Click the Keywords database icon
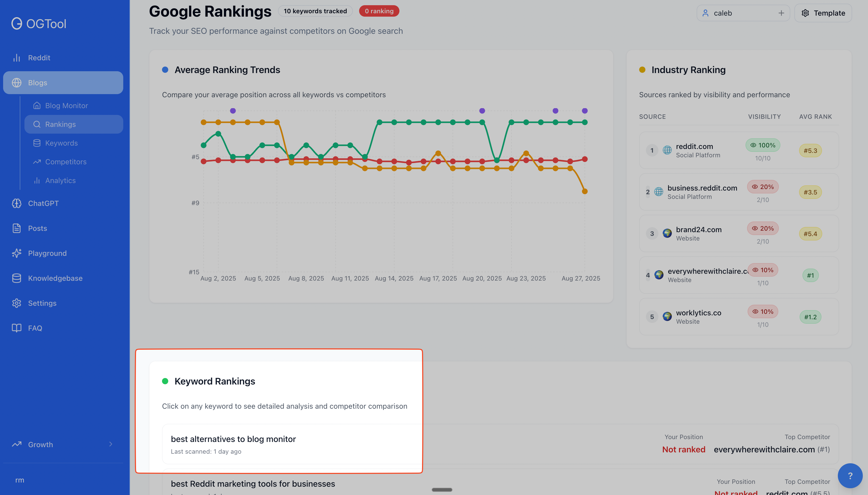Viewport: 868px width, 495px height. tap(37, 143)
